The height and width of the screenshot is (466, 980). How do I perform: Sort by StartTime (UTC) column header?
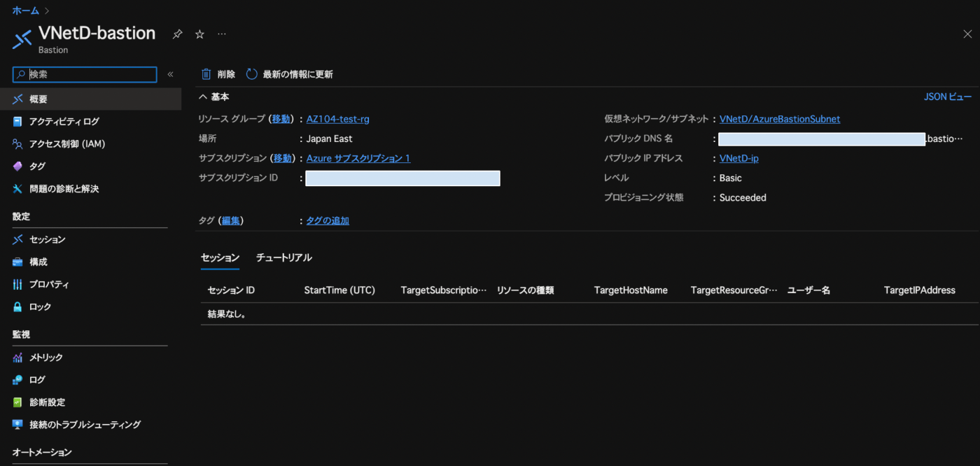point(339,290)
